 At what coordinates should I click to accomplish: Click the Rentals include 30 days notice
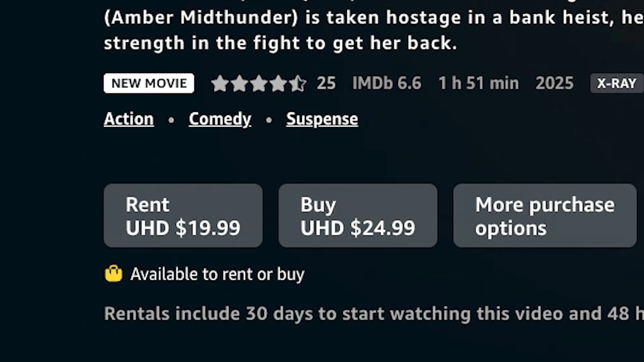(x=374, y=314)
